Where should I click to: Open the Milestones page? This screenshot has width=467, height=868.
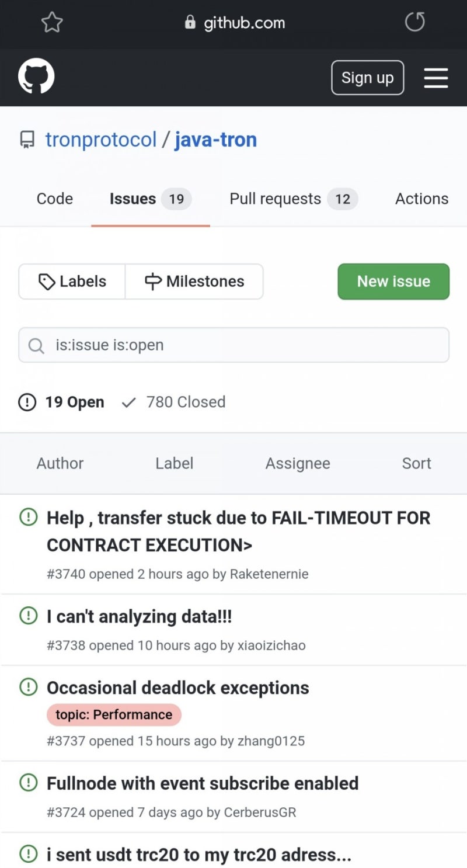tap(194, 282)
